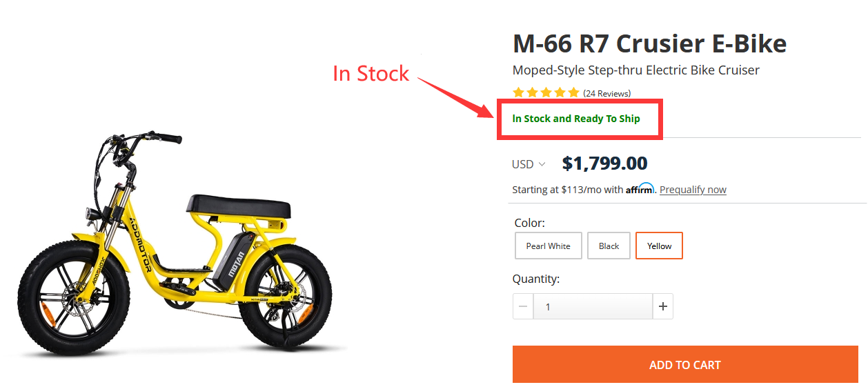
Task: Open the USD currency dropdown
Action: 529,164
